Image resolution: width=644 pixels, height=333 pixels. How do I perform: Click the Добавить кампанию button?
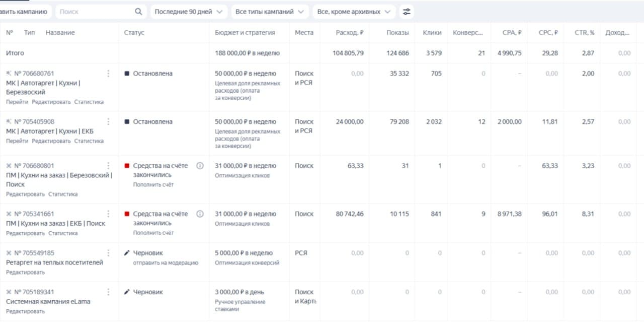pos(24,12)
